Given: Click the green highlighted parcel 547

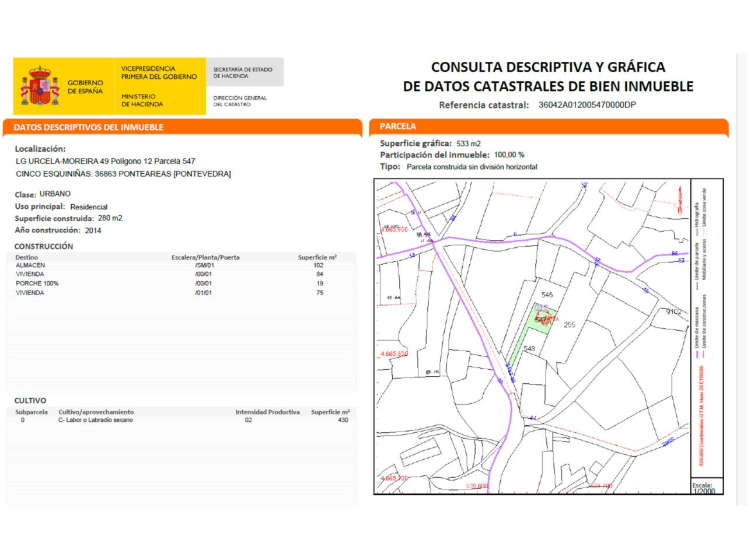Looking at the screenshot, I should [542, 321].
